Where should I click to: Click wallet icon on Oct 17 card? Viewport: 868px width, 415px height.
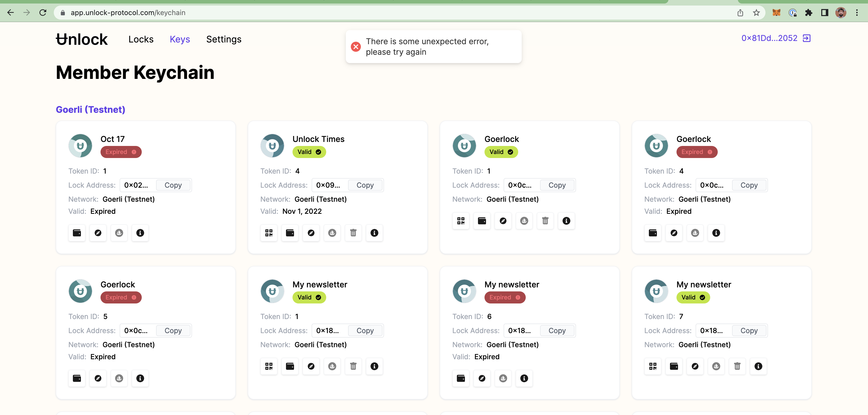click(x=77, y=233)
